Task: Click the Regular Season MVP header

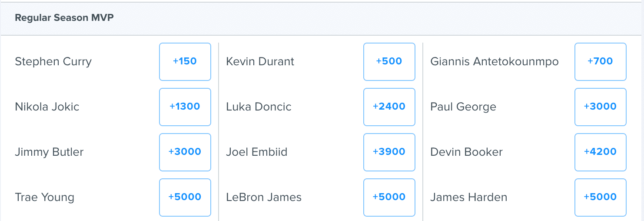Action: coord(64,18)
